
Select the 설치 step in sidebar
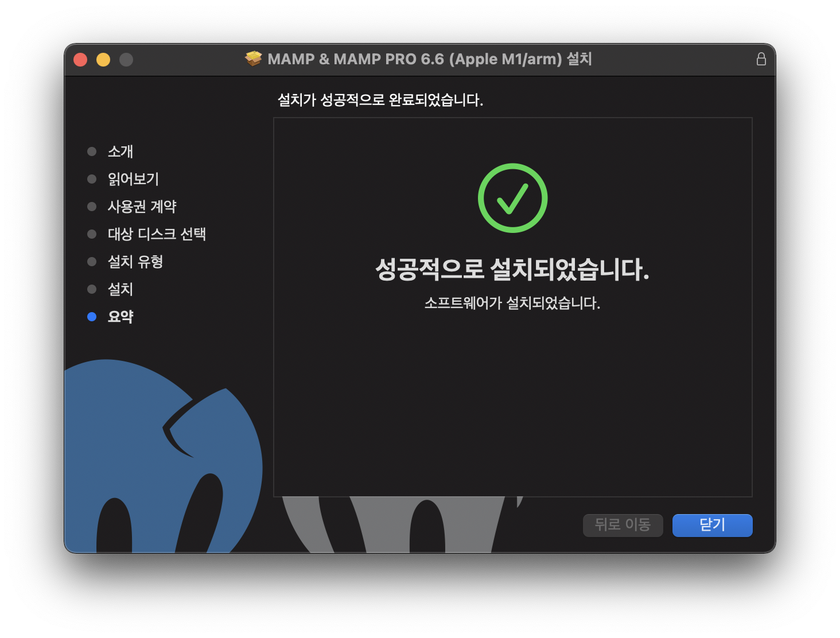coord(120,289)
